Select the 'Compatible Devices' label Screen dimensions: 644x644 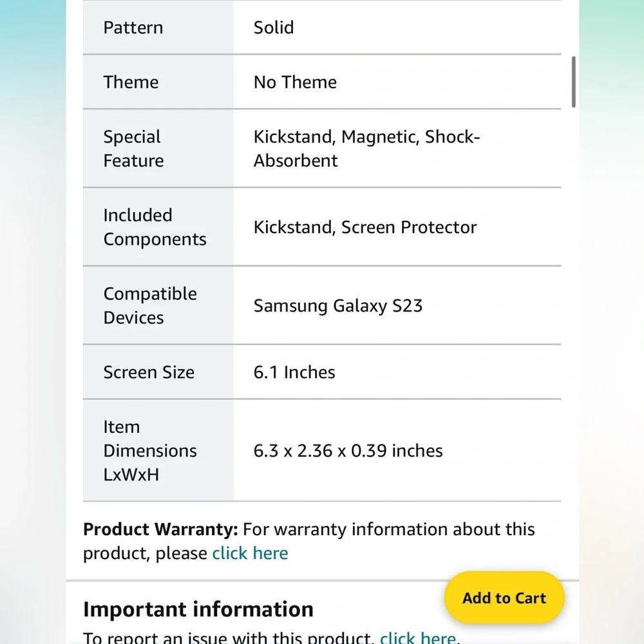(150, 305)
